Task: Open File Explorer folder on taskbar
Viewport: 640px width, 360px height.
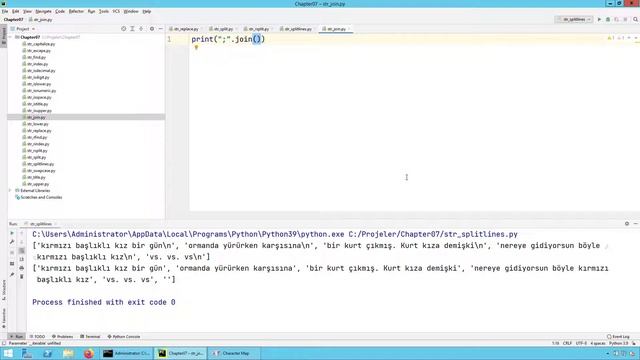Action: [68, 353]
